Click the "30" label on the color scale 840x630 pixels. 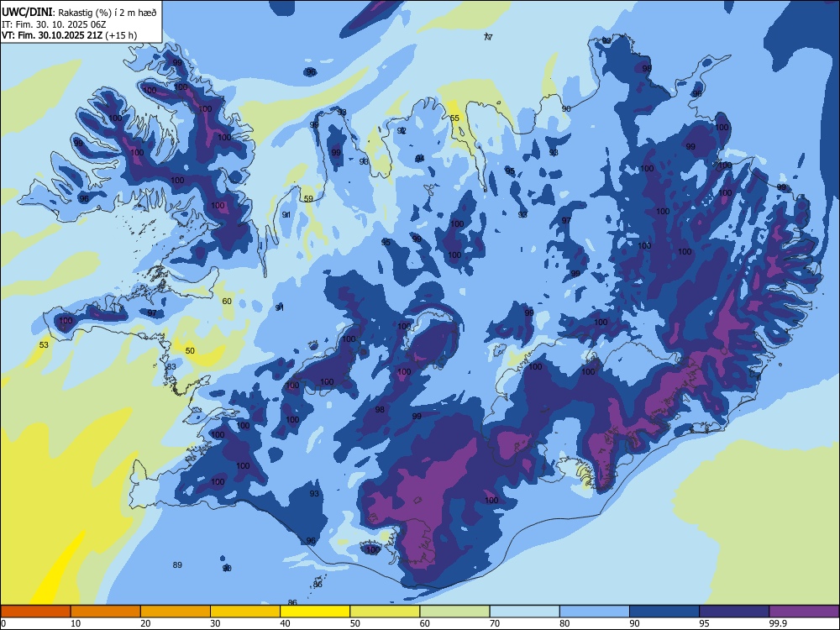(x=215, y=623)
